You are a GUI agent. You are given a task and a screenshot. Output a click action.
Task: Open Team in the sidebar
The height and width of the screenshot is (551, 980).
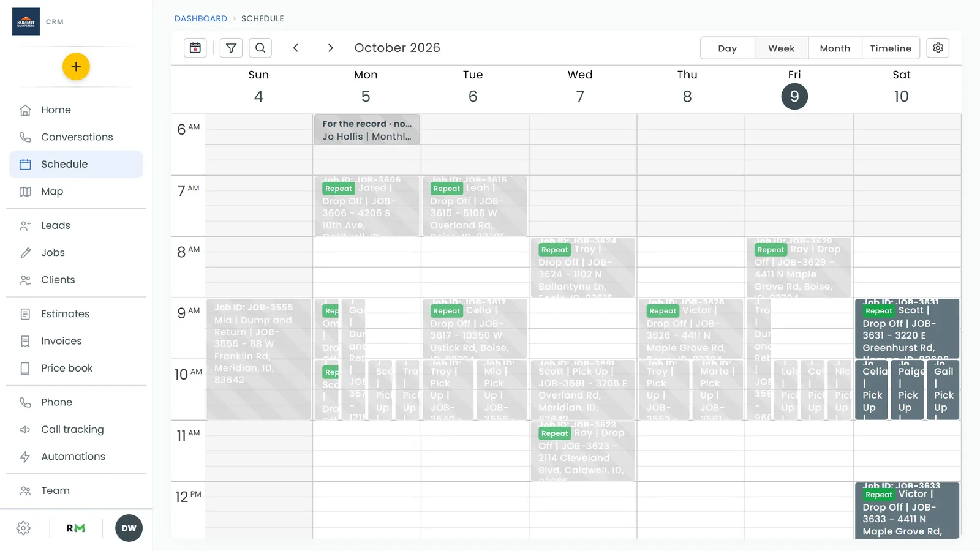coord(76,490)
